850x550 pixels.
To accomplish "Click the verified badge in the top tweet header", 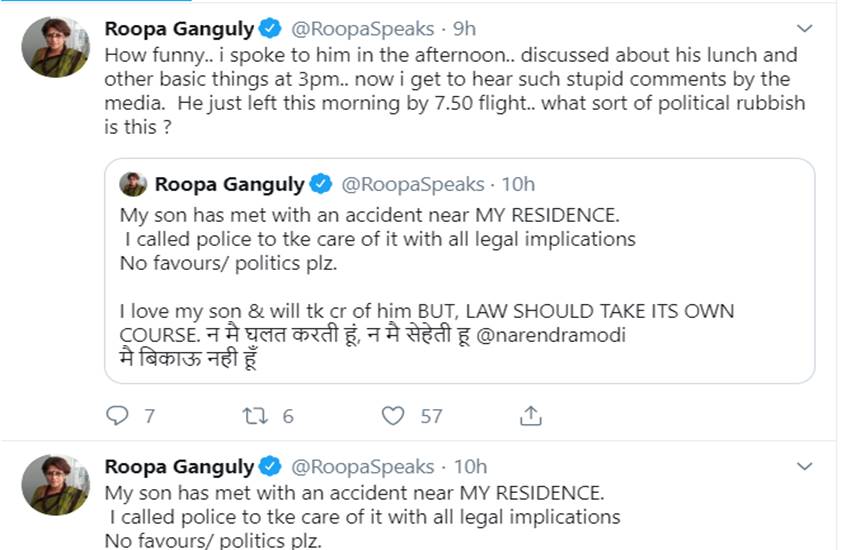I will [269, 29].
